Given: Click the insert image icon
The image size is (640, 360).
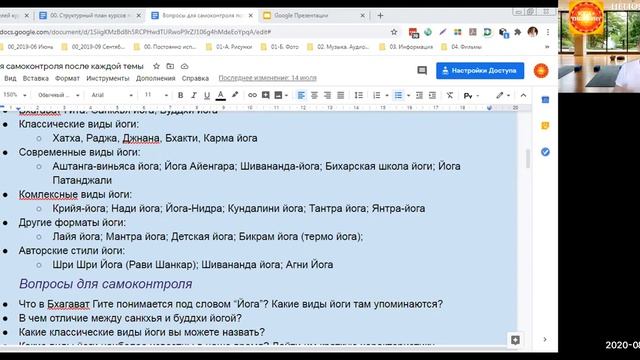Looking at the screenshot, I should pyautogui.click(x=278, y=95).
